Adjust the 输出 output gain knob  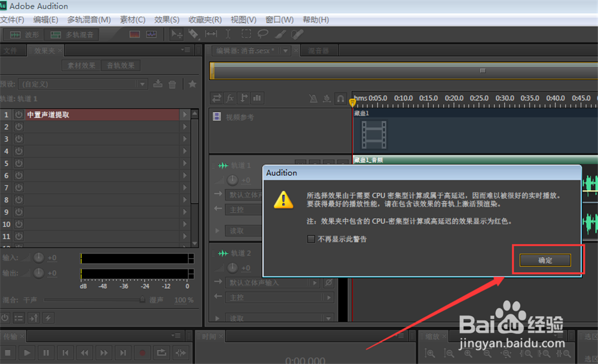39,273
